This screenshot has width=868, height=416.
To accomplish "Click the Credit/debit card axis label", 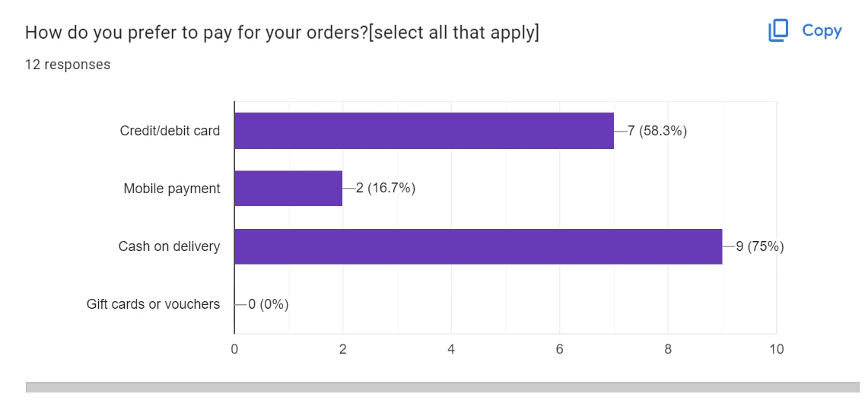I will 170,131.
